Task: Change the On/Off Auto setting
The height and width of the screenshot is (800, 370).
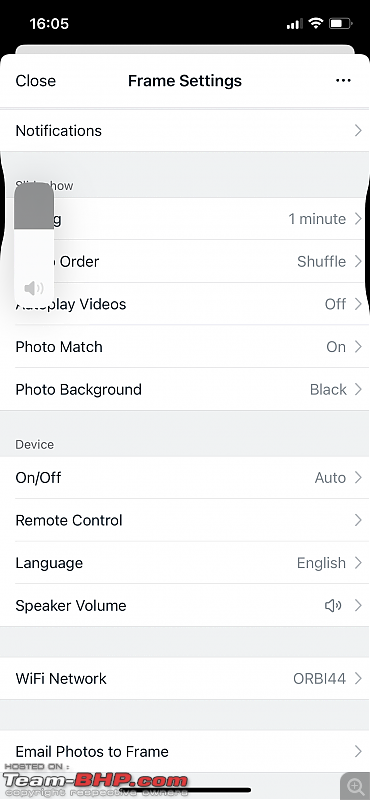Action: point(185,478)
